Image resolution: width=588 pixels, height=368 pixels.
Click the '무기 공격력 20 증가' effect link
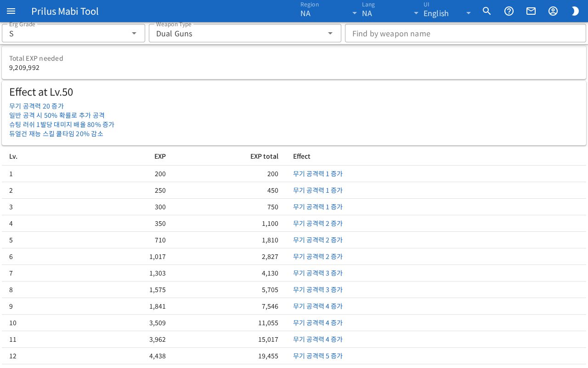[36, 106]
